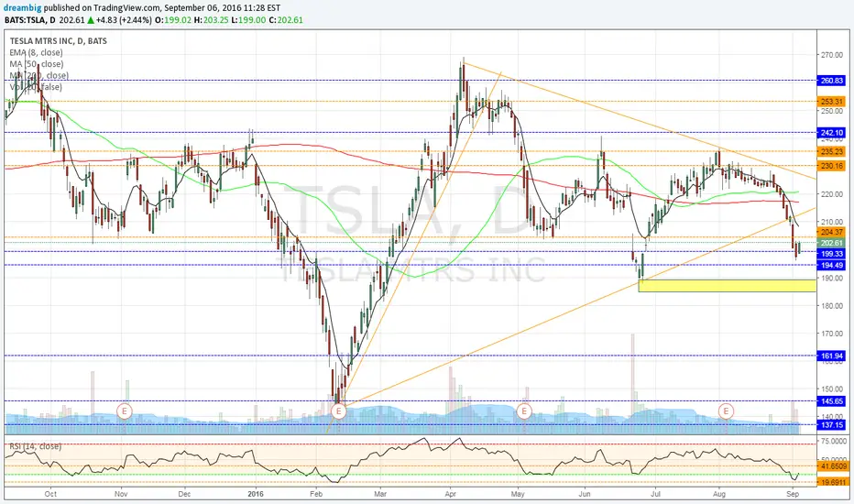The width and height of the screenshot is (854, 504).
Task: Click the Apr label on time axis
Action: [x=451, y=494]
